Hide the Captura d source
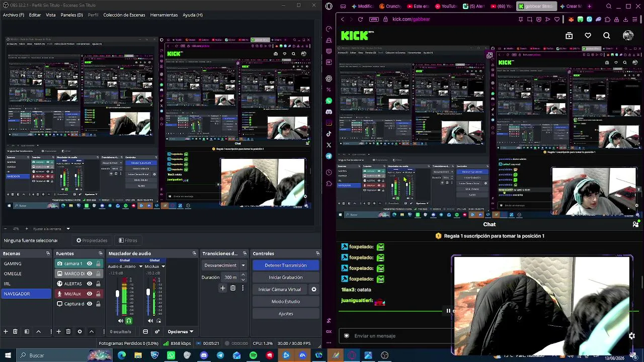The height and width of the screenshot is (362, 644). point(90,304)
